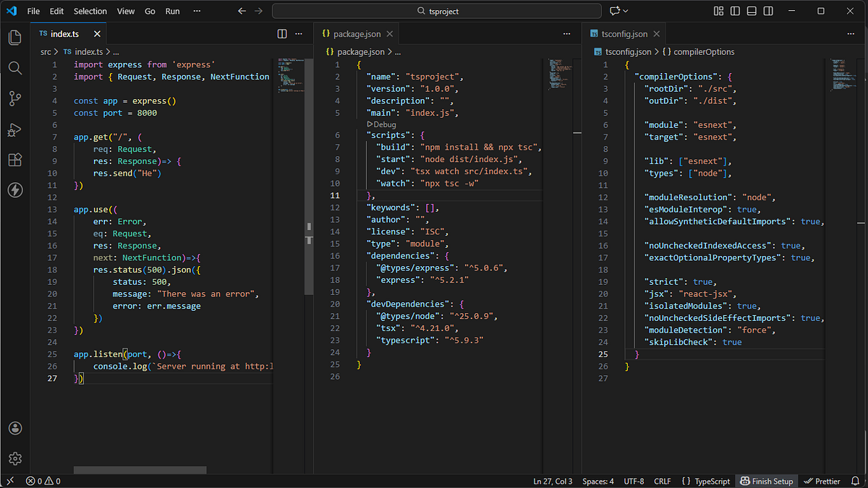Open the View menu
Screen dimensions: 868x488
click(126, 11)
